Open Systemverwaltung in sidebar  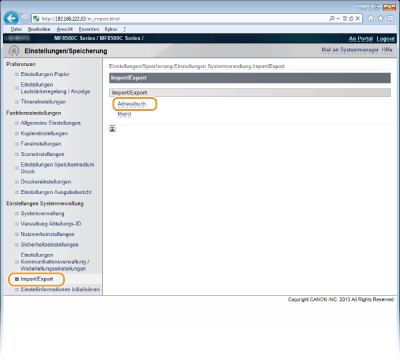[x=42, y=213]
